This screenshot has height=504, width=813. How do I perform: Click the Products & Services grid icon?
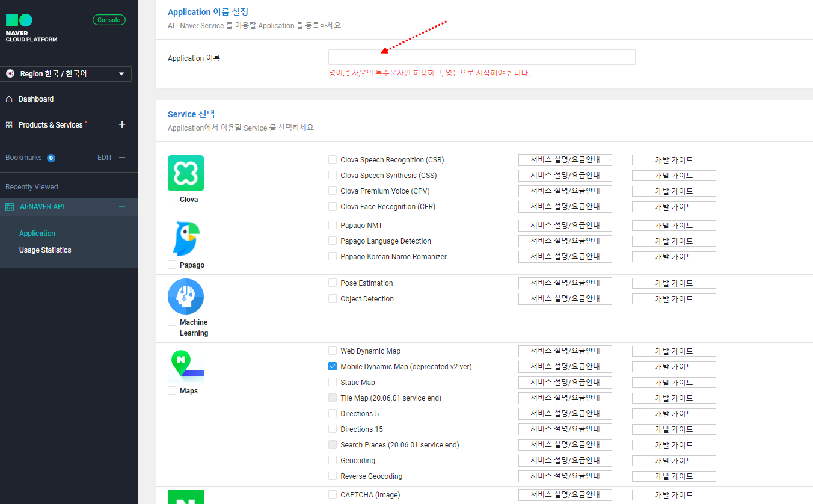[9, 125]
